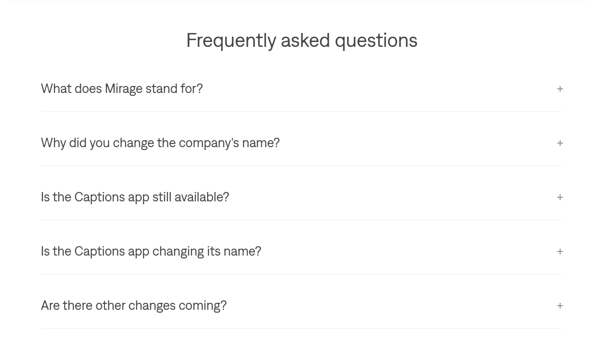Click the divider line under the last question
Image resolution: width=616 pixels, height=364 pixels.
pyautogui.click(x=301, y=328)
